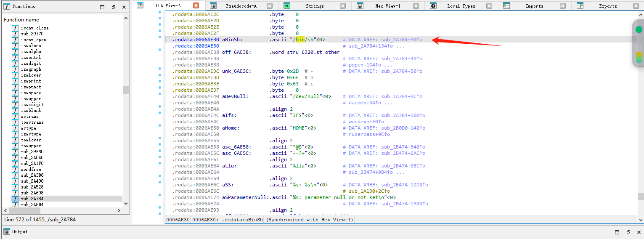Select function sub_2A8D4 in list
Viewport: 644px width, 239px height.
coord(32,204)
